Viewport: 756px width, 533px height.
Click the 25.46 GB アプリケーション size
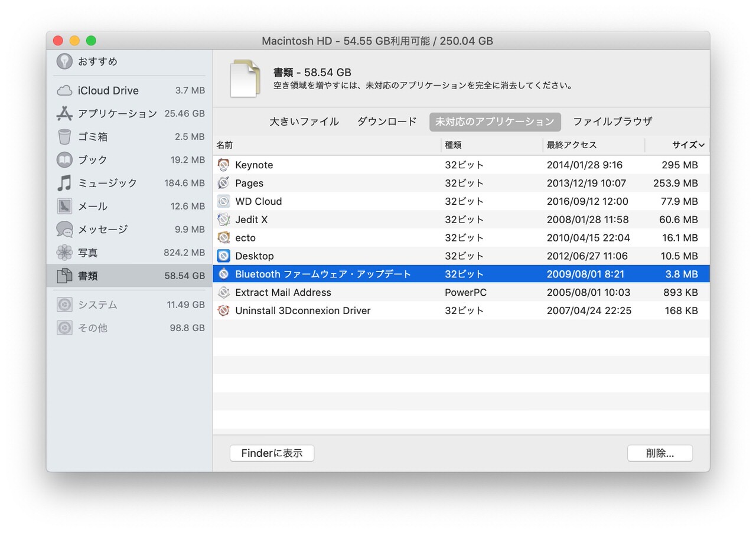[185, 113]
